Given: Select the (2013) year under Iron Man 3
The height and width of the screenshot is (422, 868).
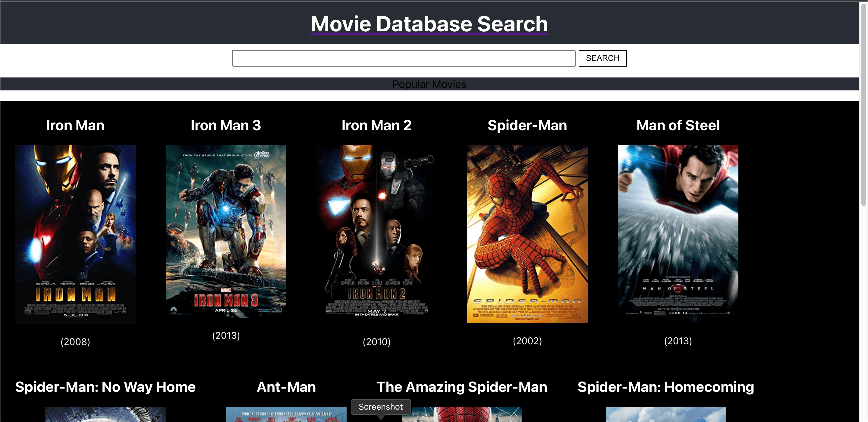Looking at the screenshot, I should pos(226,335).
